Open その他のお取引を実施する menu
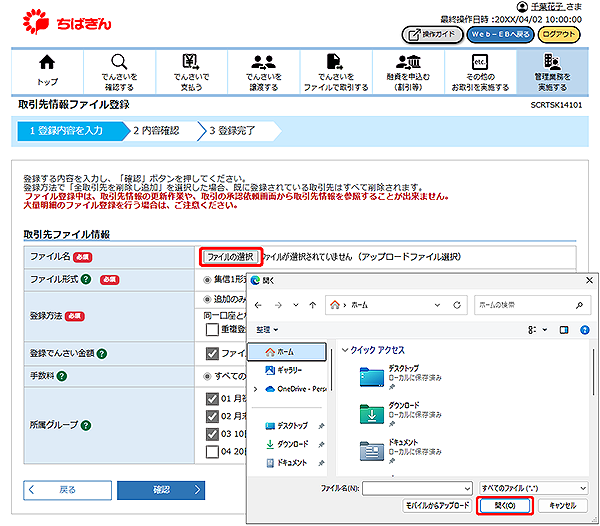Image resolution: width=600 pixels, height=526 pixels. [480, 72]
